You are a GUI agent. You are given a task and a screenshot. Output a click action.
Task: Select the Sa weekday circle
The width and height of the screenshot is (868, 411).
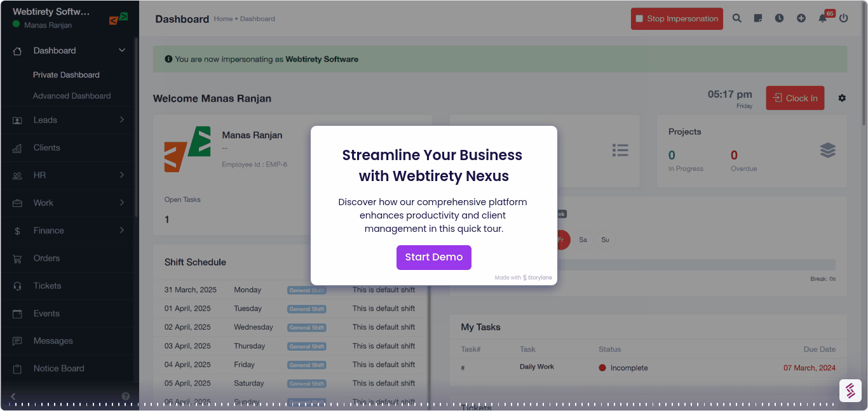pos(583,239)
